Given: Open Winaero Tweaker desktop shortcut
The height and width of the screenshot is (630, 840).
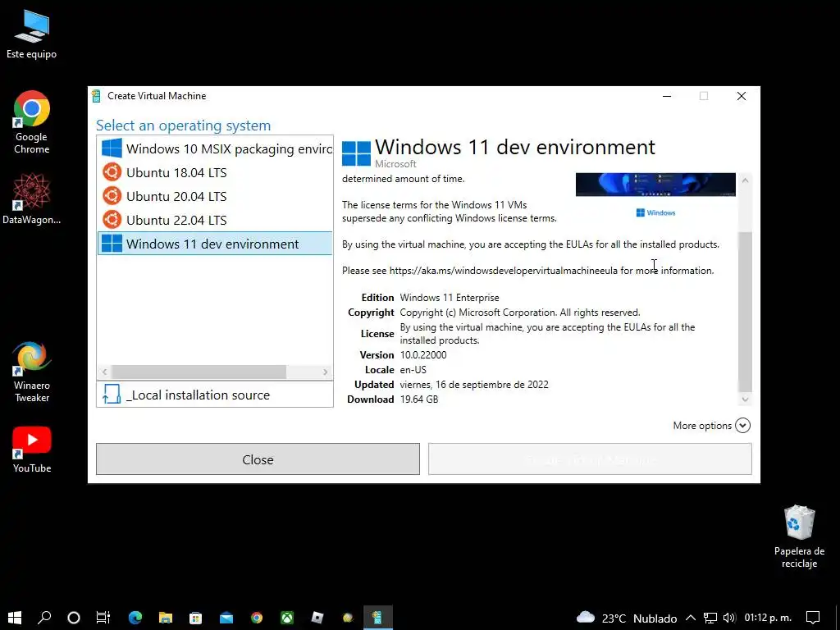Looking at the screenshot, I should point(32,372).
